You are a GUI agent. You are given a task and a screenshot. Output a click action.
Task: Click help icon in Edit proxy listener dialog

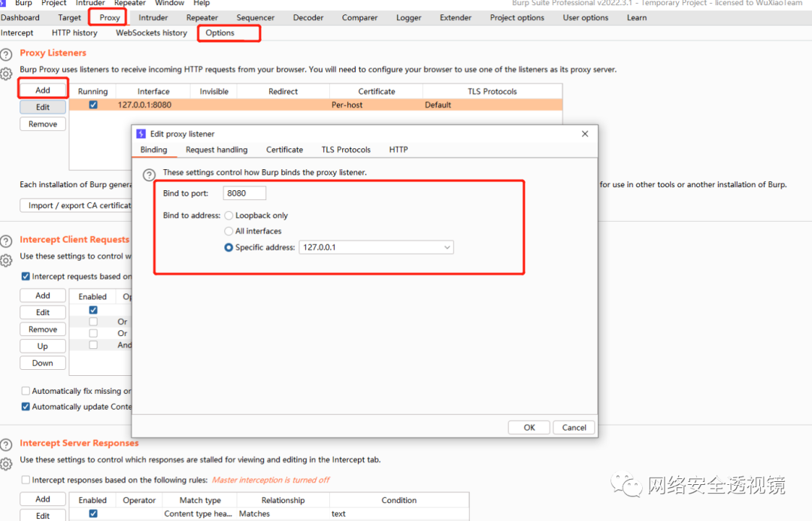[x=149, y=174]
